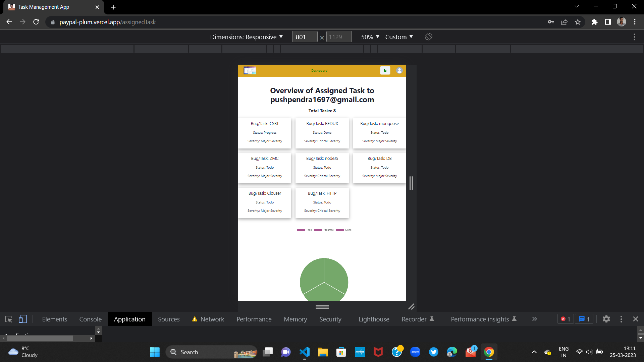Click the Done legend color swatch
The image size is (644, 362).
(x=340, y=230)
